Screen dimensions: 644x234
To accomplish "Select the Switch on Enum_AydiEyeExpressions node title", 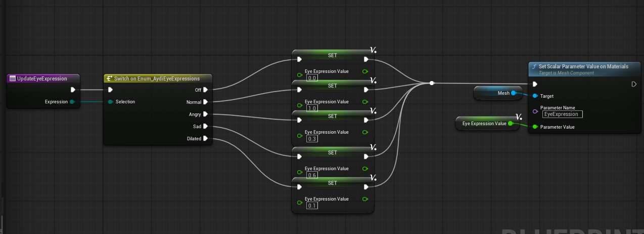I will [157, 79].
